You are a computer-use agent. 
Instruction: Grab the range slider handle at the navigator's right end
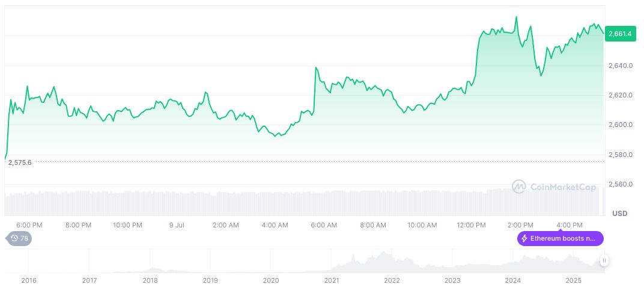604,261
